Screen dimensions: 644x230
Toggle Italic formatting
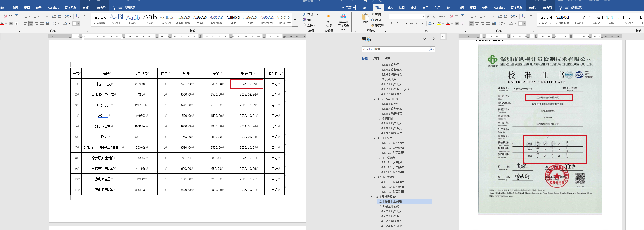pos(397,24)
